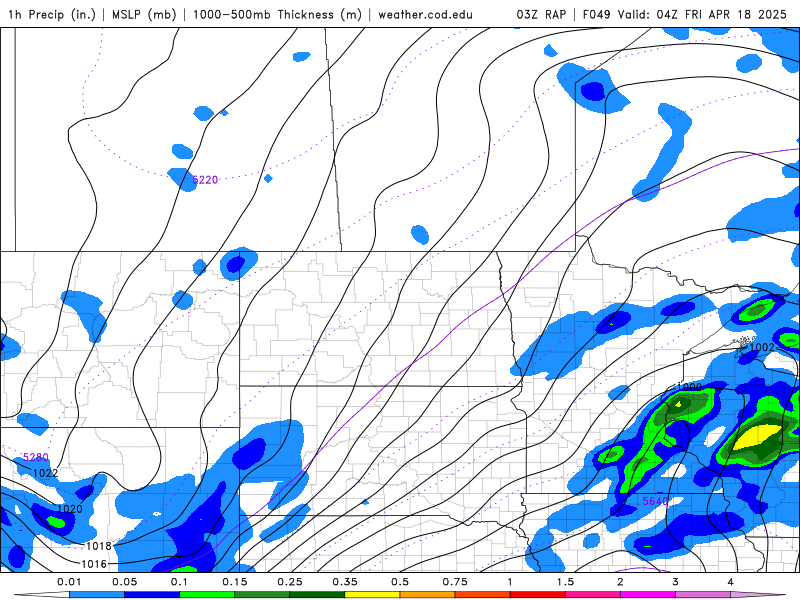Click the 0.5 legend value
The image size is (800, 600).
(400, 582)
